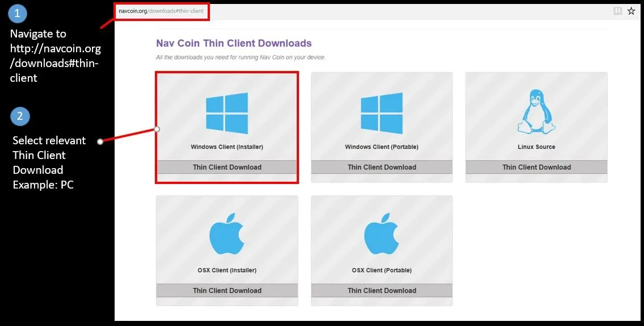Click the 'OSX Client (Portable)' label
This screenshot has height=326, width=644.
(381, 270)
